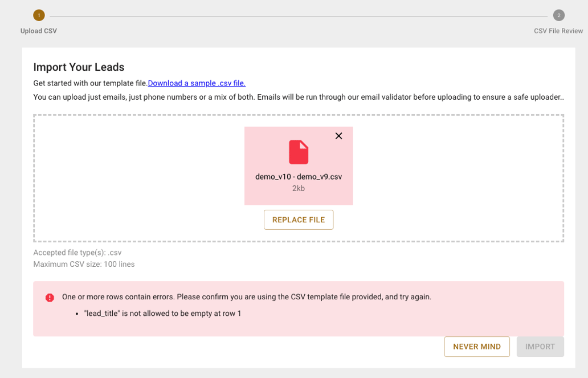Click the step 1 Upload CSV circle indicator
The image size is (588, 378).
pyautogui.click(x=38, y=15)
